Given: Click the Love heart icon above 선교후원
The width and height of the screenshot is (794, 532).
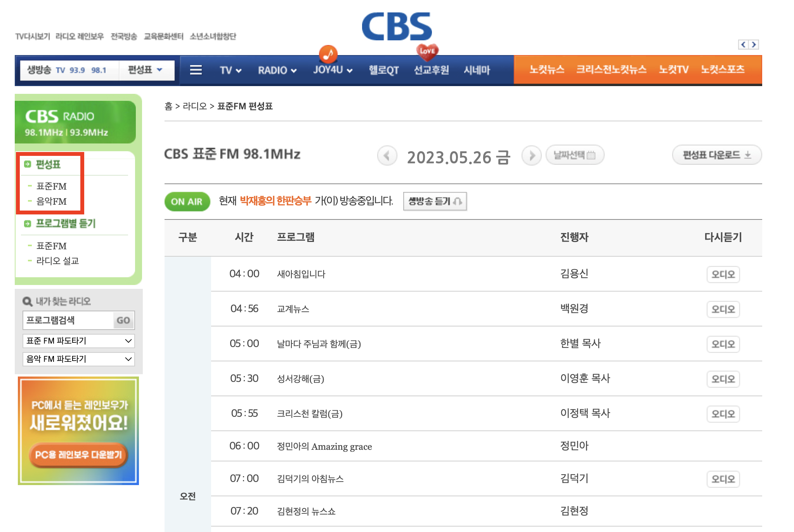Looking at the screenshot, I should 427,52.
